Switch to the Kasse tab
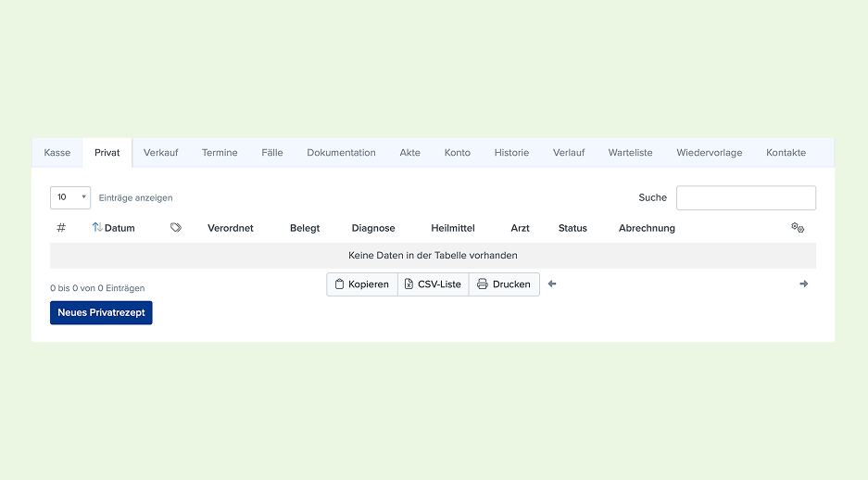 [x=57, y=153]
